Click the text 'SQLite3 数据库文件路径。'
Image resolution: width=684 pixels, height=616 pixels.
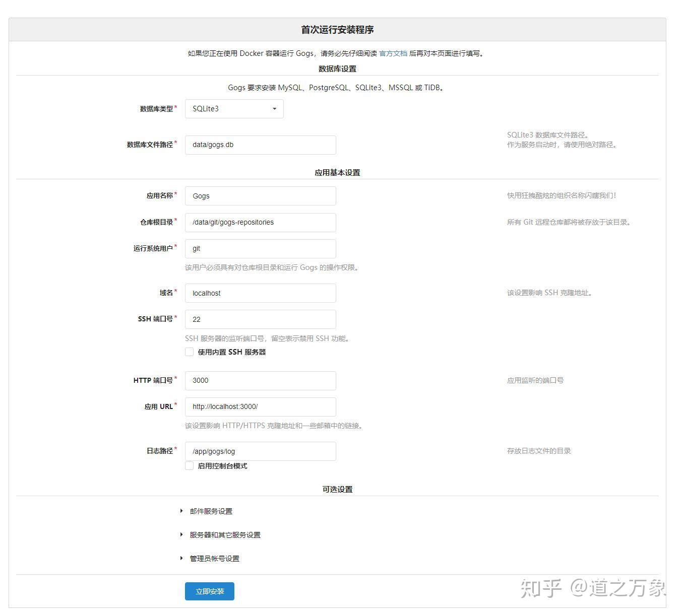tap(548, 135)
